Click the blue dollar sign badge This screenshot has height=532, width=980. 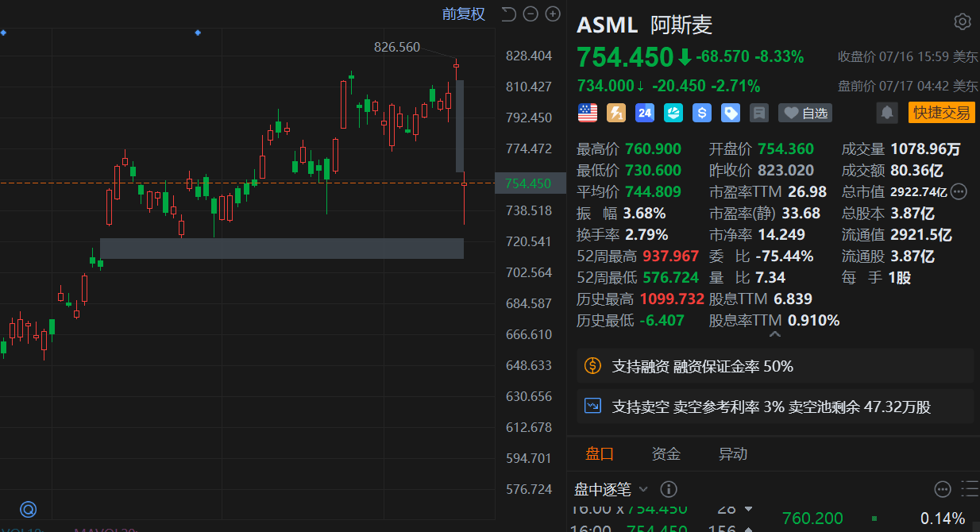702,113
